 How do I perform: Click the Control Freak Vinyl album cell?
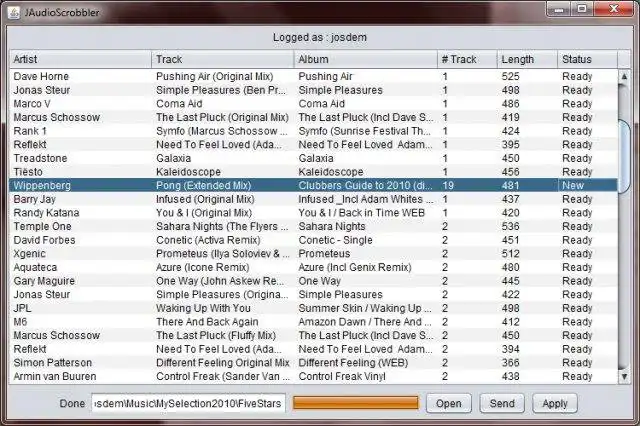click(366, 376)
